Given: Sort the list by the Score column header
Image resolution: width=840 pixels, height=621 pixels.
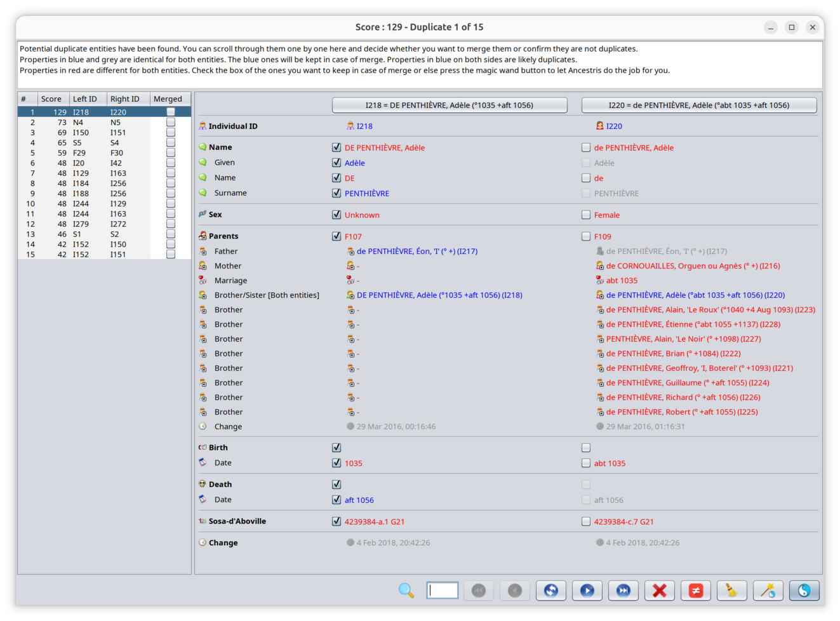Looking at the screenshot, I should pos(51,99).
